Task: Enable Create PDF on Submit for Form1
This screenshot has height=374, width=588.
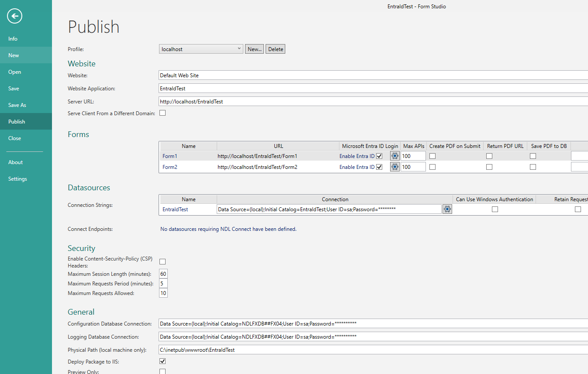Action: click(x=432, y=156)
